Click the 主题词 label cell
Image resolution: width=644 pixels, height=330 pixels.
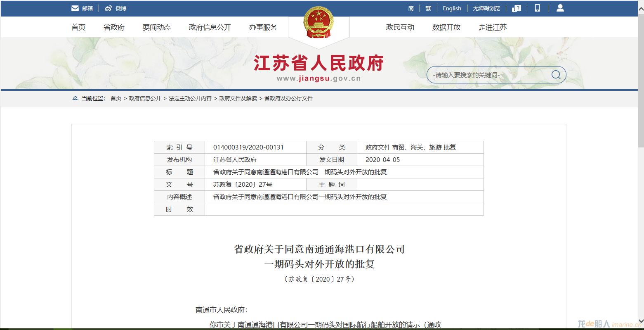tap(332, 185)
